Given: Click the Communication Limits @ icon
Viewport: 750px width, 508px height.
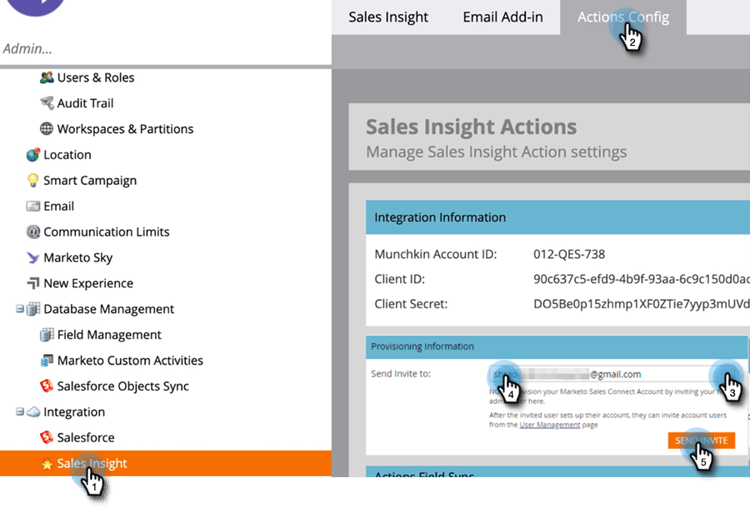Looking at the screenshot, I should [x=33, y=232].
